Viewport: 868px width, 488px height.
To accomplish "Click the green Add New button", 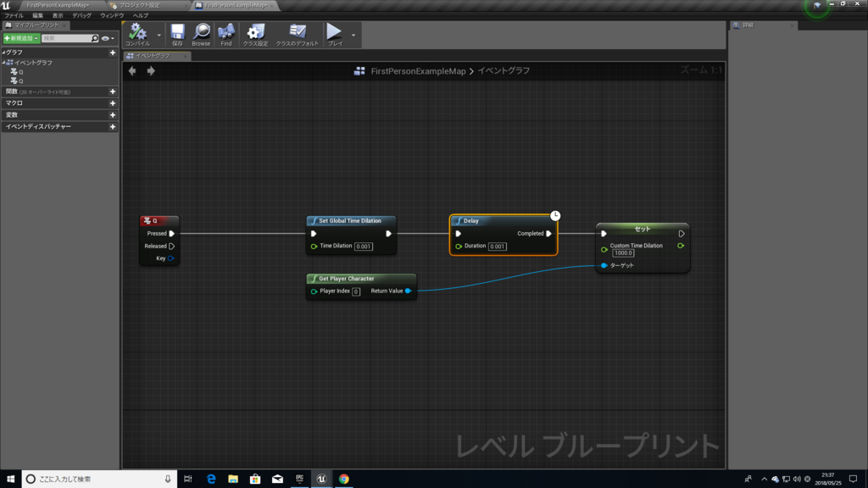I will point(21,38).
